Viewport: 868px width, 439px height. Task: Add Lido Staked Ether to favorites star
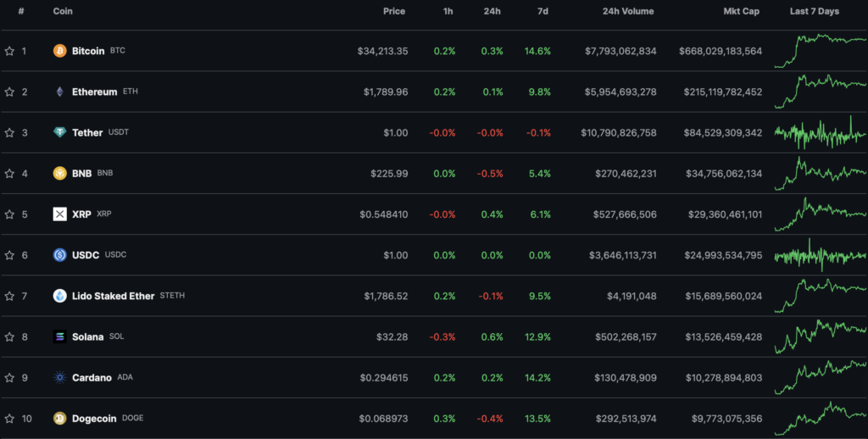coord(9,296)
